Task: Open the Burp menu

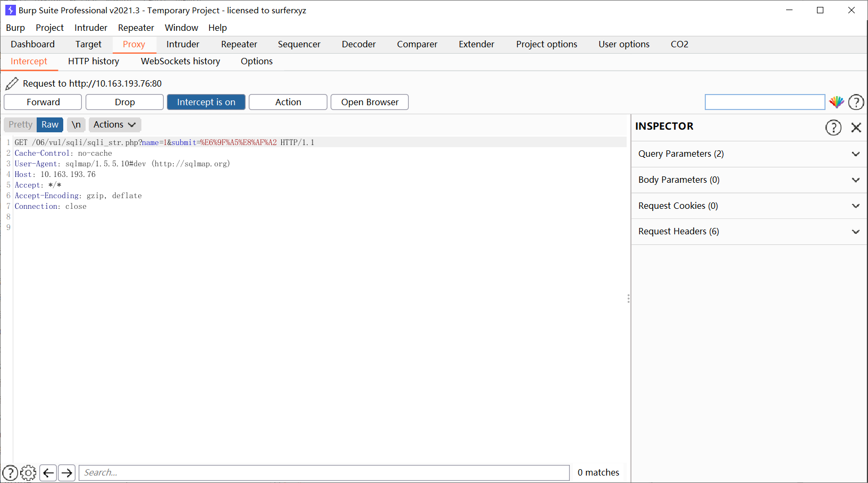Action: click(x=15, y=28)
